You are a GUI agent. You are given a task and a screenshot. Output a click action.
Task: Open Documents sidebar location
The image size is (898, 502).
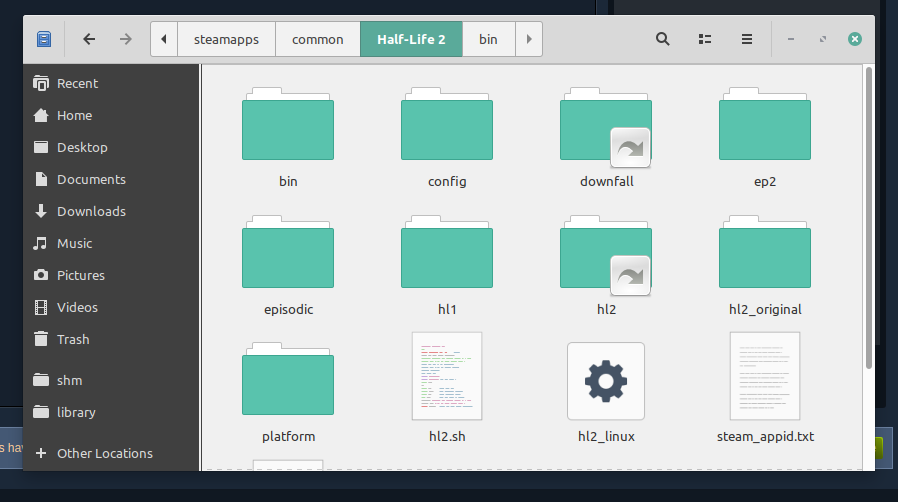point(111,180)
